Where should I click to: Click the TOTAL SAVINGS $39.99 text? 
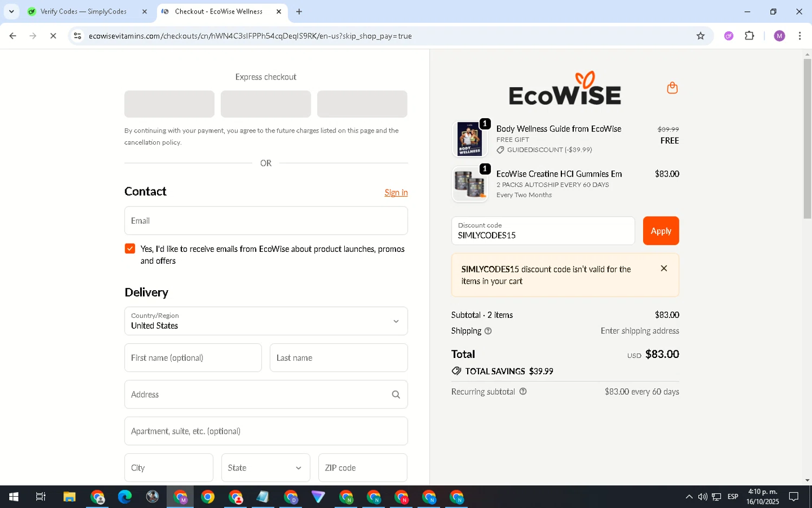(509, 372)
